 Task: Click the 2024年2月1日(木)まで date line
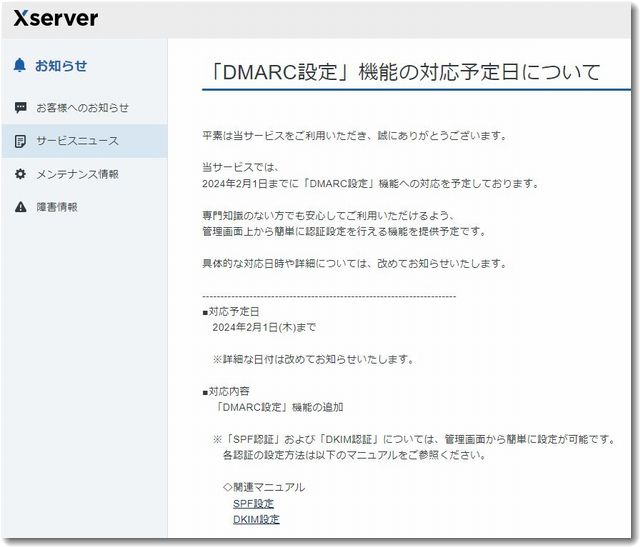265,327
